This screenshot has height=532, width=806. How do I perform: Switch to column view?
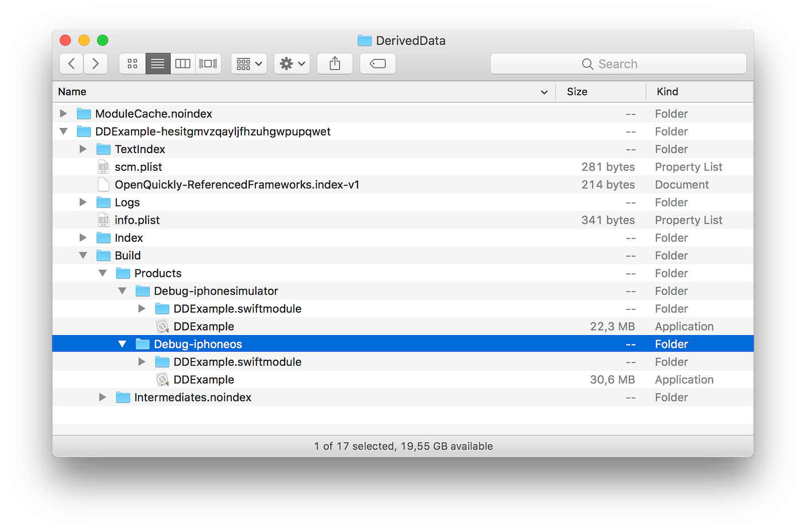click(183, 63)
